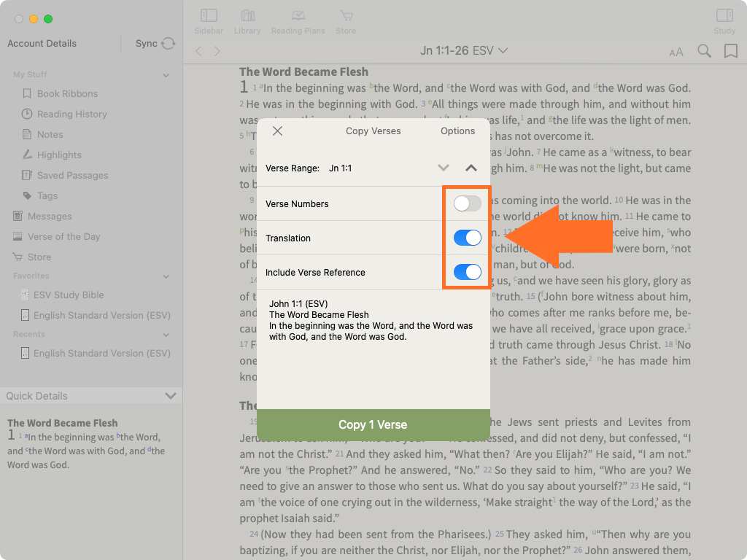Open the font size AA settings
Viewport: 747px width, 560px height.
click(676, 52)
